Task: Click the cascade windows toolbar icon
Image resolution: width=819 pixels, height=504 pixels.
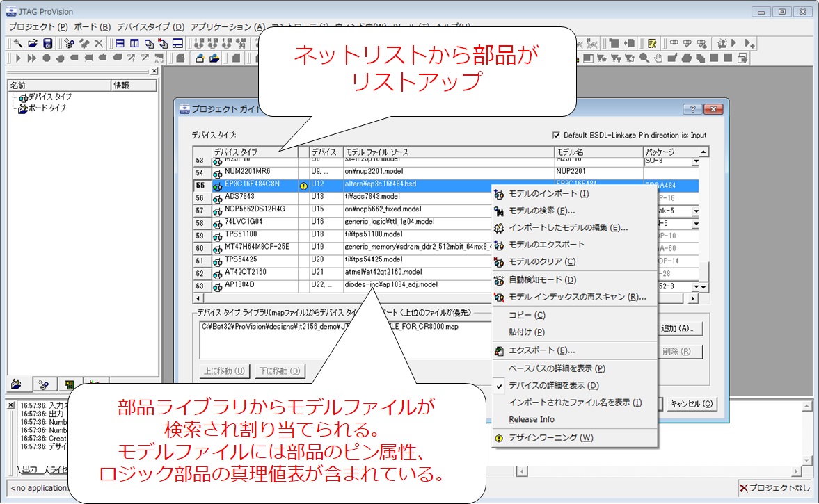Action: pyautogui.click(x=149, y=43)
